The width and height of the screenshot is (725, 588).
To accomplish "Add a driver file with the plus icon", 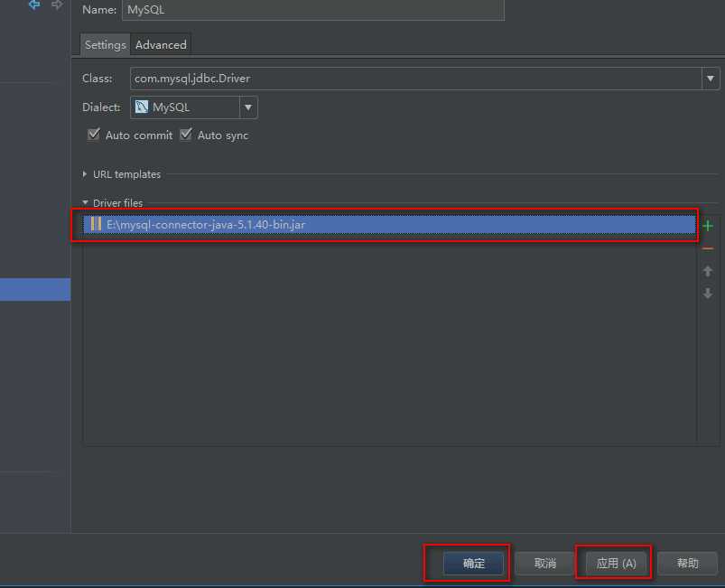I will (x=708, y=226).
